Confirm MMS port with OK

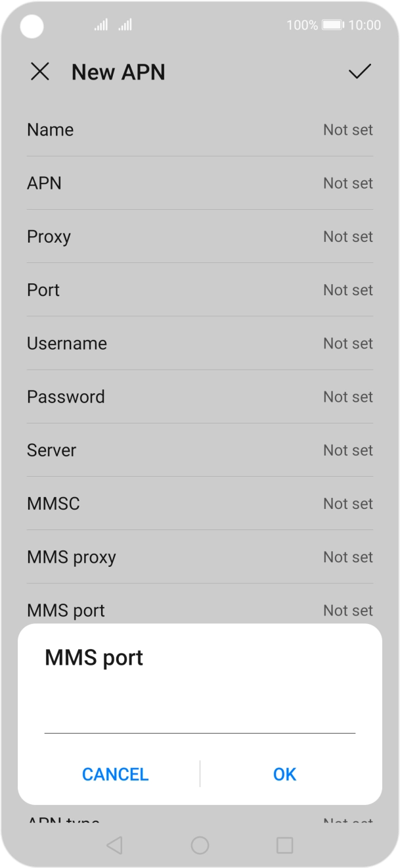tap(284, 774)
